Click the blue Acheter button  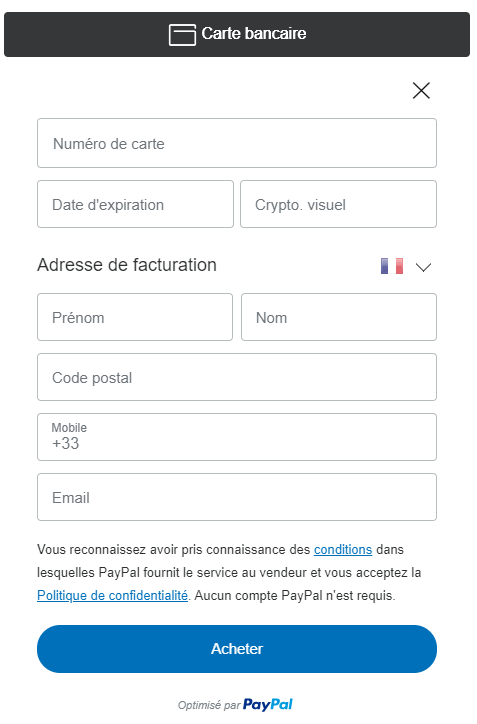[237, 649]
